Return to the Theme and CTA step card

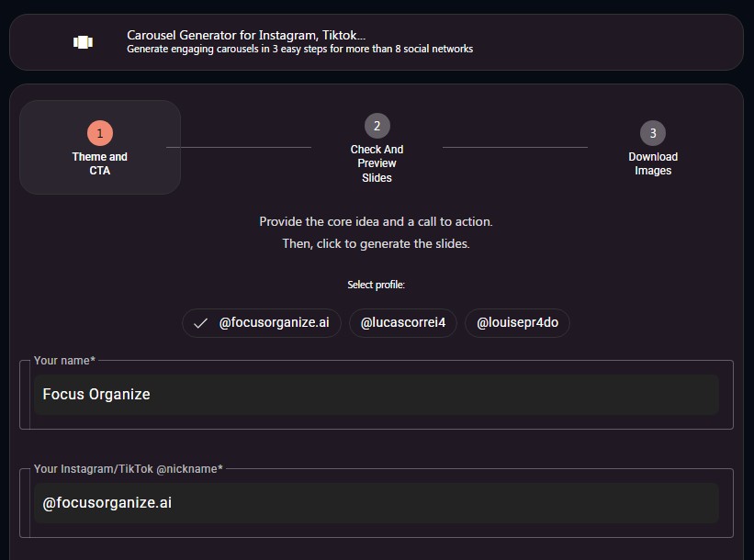click(x=99, y=147)
